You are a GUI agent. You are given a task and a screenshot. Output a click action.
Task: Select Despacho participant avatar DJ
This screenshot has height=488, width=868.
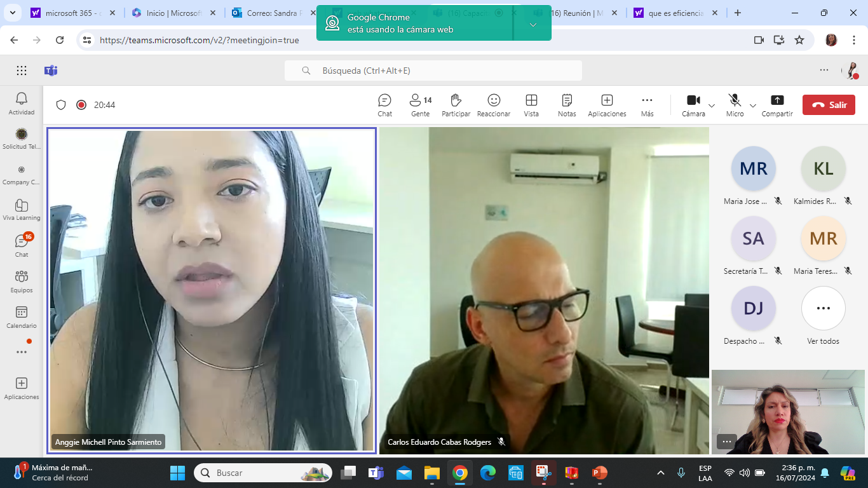point(754,308)
